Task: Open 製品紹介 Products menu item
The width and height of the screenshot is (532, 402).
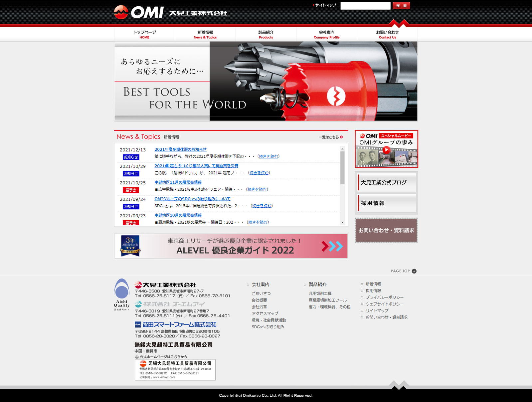Action: pos(266,34)
